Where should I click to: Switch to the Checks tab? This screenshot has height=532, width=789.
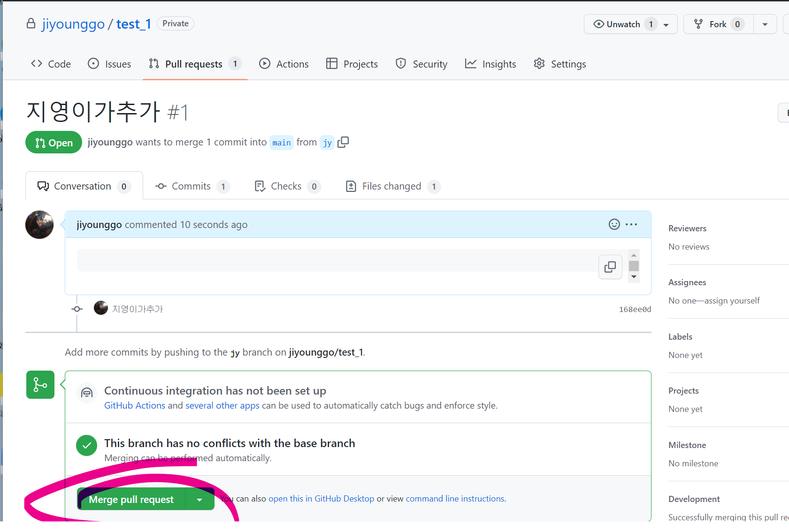tap(288, 186)
